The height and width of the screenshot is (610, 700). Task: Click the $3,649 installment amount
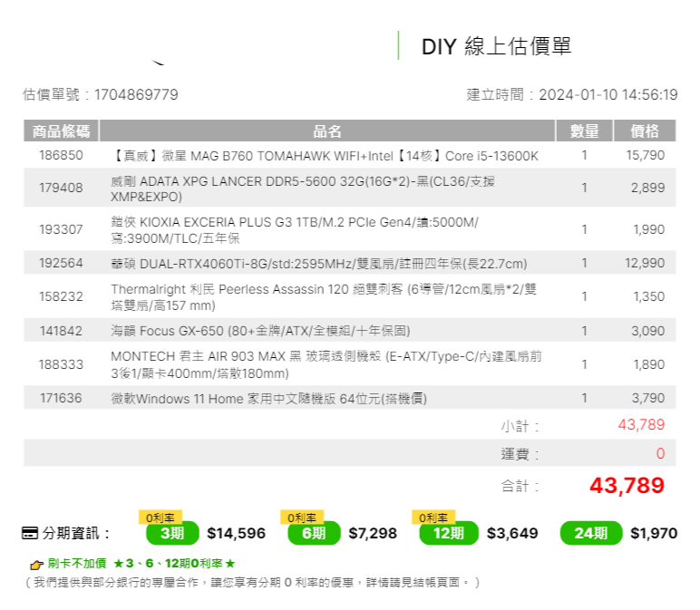(x=512, y=533)
